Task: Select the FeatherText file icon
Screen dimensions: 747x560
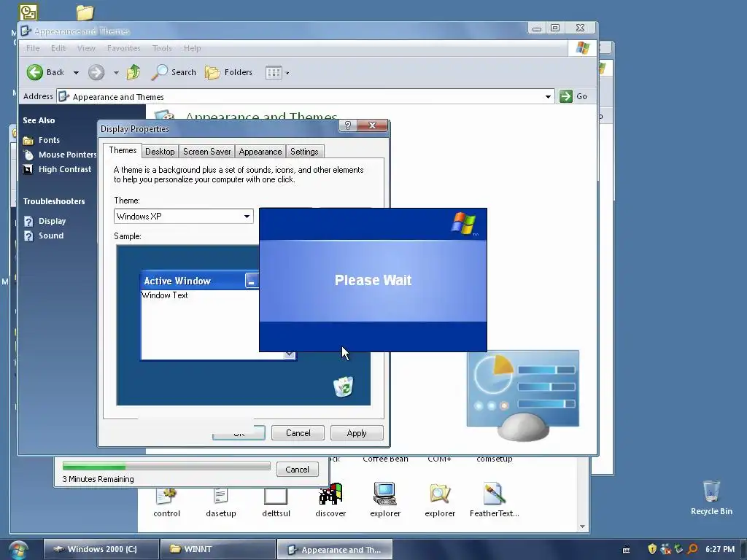Action: coord(494,494)
